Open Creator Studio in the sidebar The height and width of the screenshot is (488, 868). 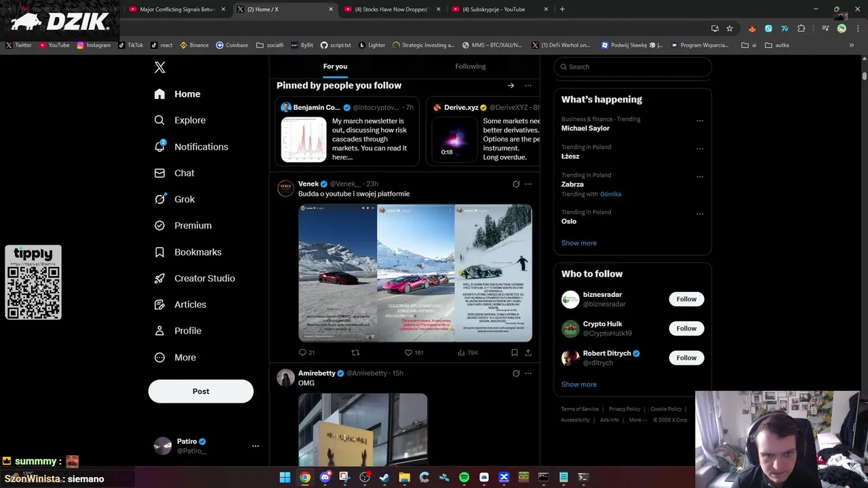(x=195, y=279)
